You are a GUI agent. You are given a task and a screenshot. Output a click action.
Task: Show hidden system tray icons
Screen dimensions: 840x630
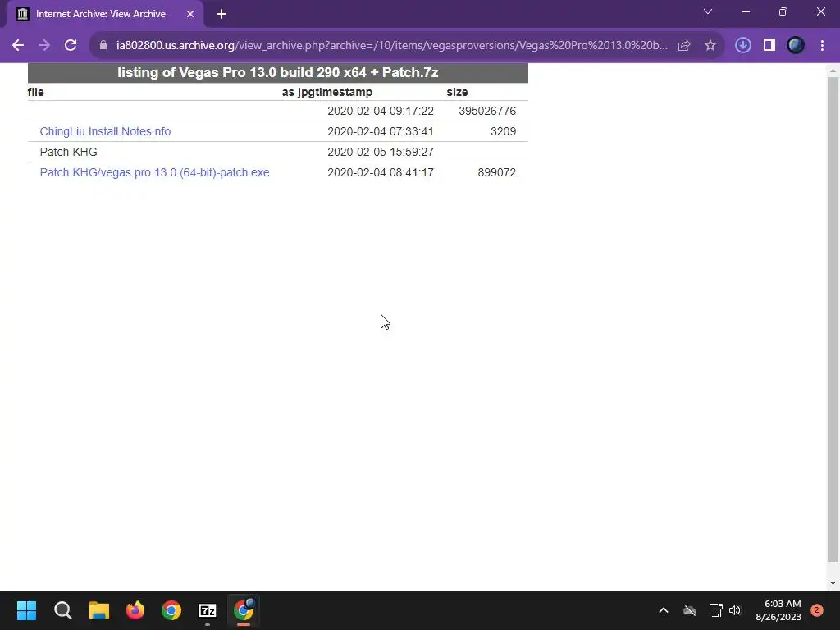(663, 610)
